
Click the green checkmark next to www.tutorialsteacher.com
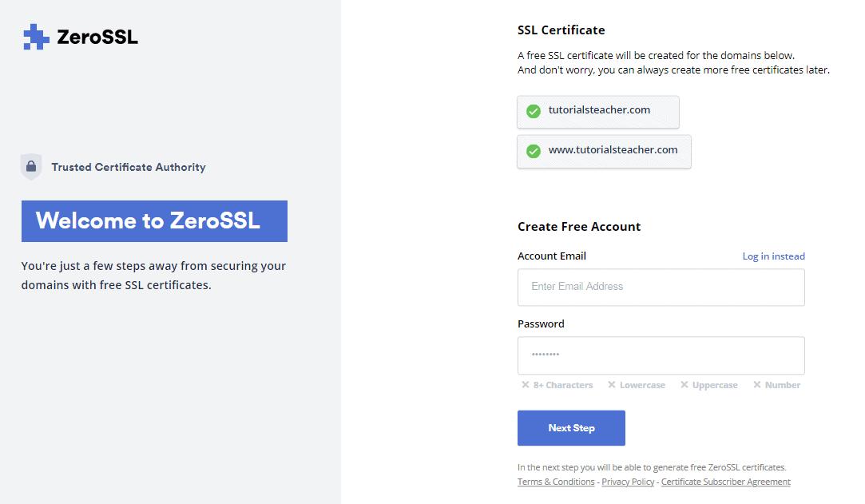[x=534, y=151]
